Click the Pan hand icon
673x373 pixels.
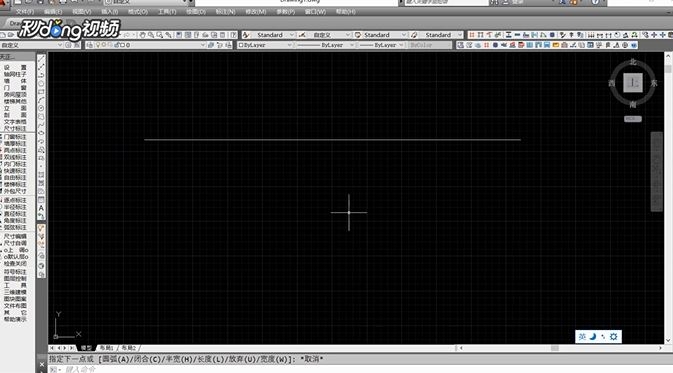point(142,35)
